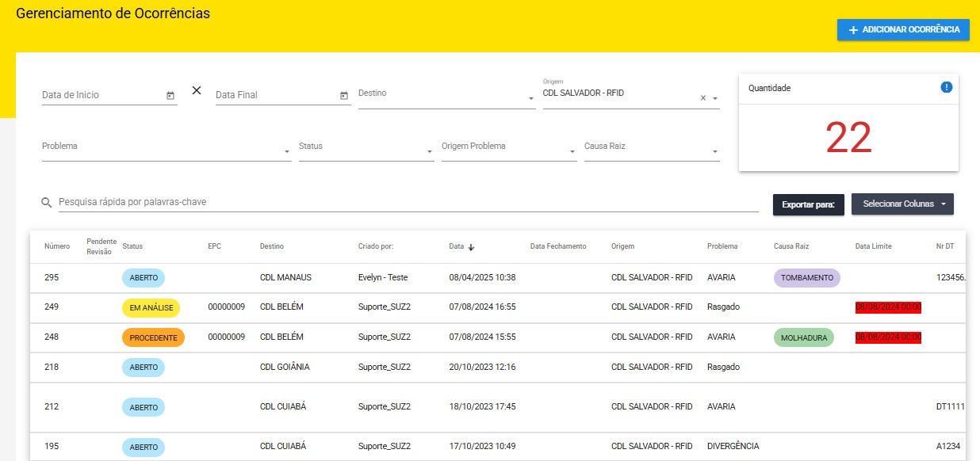The width and height of the screenshot is (980, 461).
Task: Select the MOLHADURA cause tag
Action: (803, 337)
